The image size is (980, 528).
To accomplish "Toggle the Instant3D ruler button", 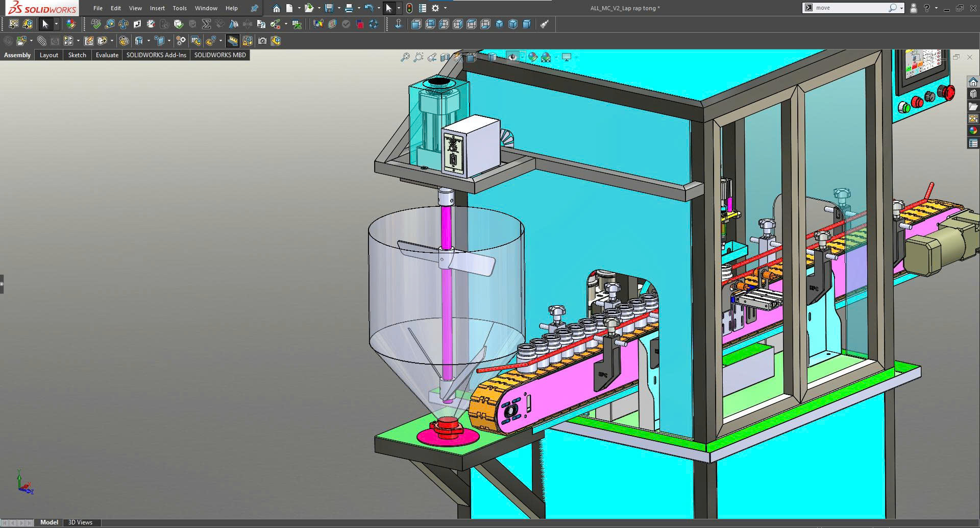I will (x=233, y=41).
